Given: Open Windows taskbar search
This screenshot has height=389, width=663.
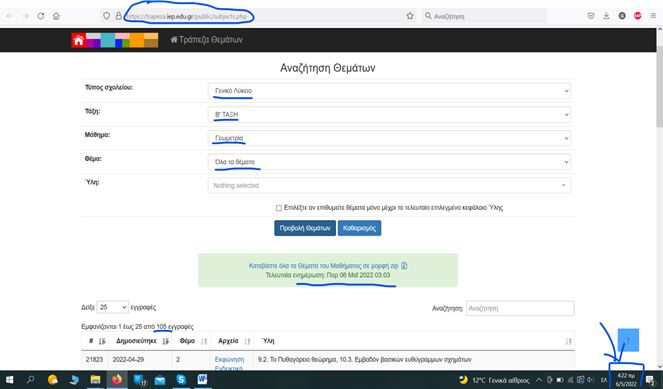Looking at the screenshot, I should [30, 380].
